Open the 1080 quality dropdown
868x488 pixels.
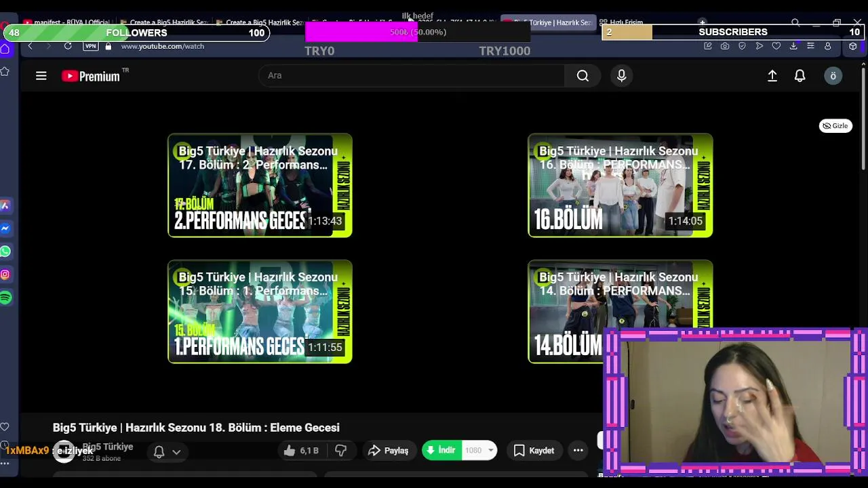[x=479, y=450]
